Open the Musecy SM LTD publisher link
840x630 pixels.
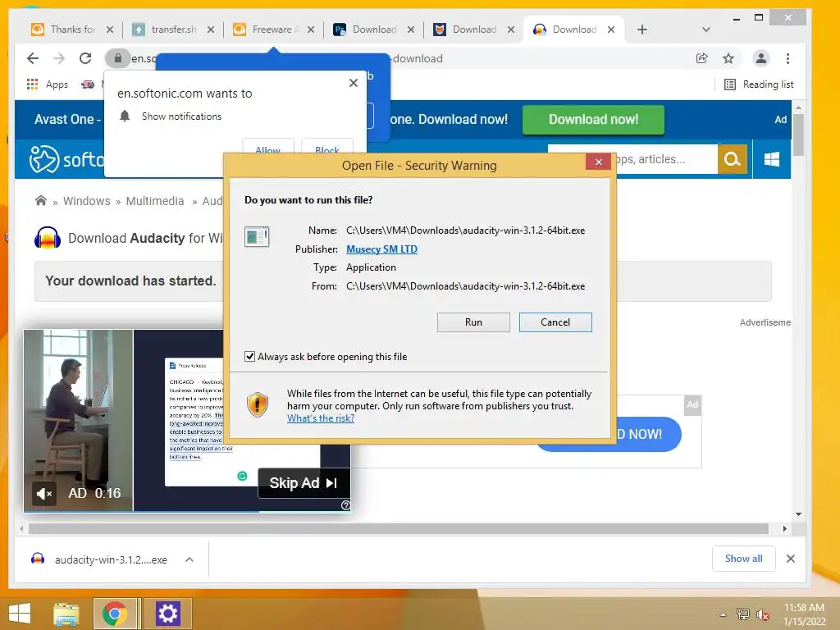[381, 249]
